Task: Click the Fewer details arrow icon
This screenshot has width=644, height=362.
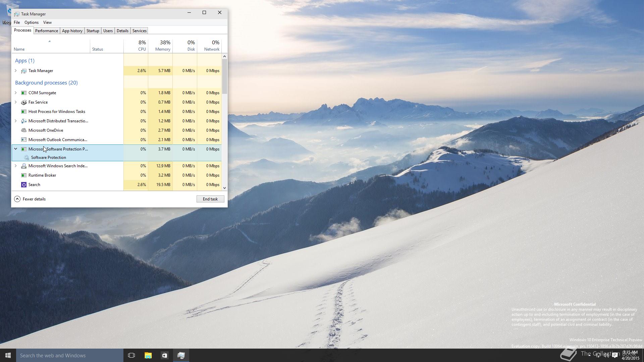Action: coord(17,199)
